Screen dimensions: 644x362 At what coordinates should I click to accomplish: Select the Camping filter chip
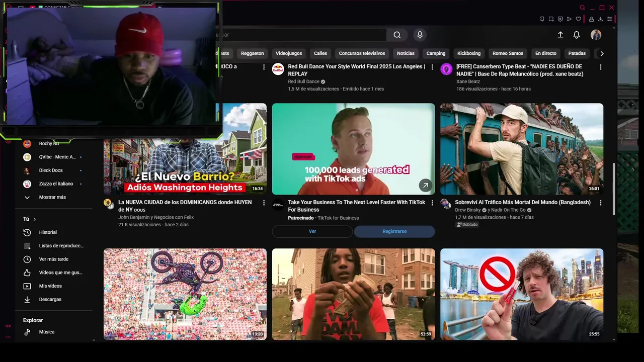(436, 53)
